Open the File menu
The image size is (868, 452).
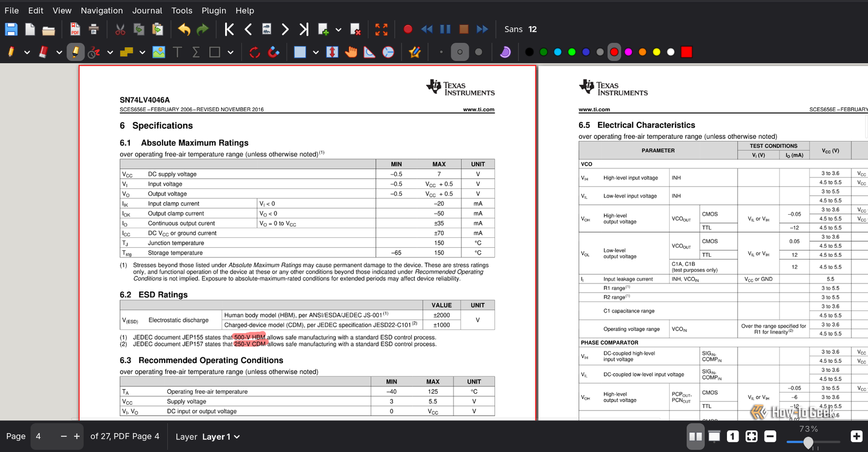pos(12,11)
